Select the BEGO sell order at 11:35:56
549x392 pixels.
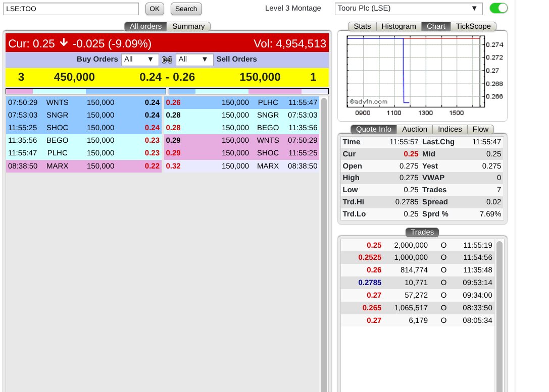point(241,128)
